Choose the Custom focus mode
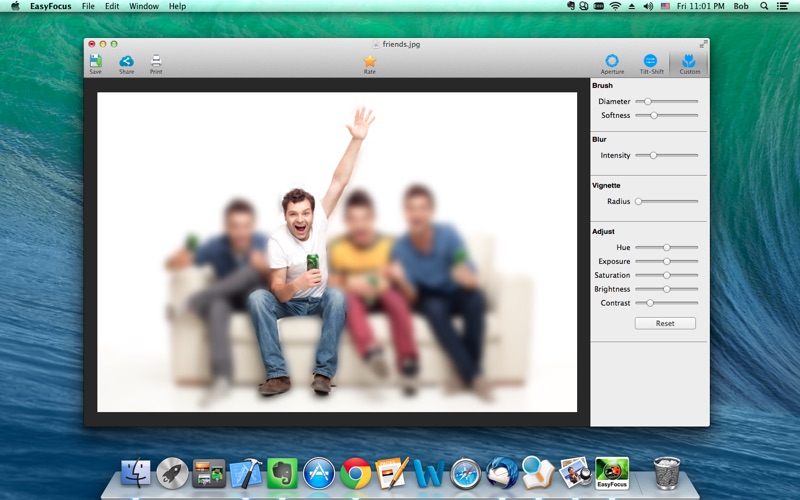This screenshot has width=800, height=500. tap(689, 64)
